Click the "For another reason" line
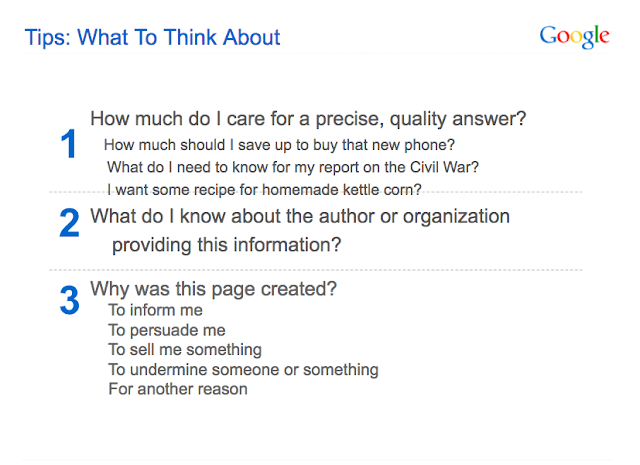 177,389
